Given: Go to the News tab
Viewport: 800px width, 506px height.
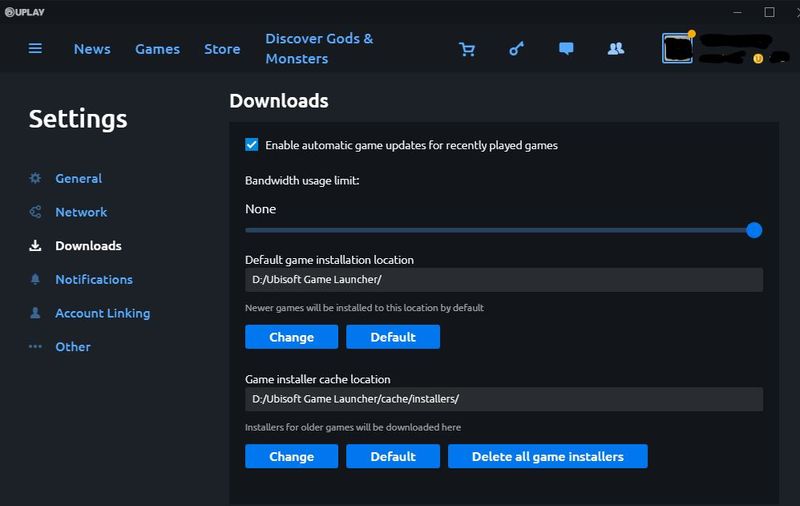Looking at the screenshot, I should pos(92,49).
